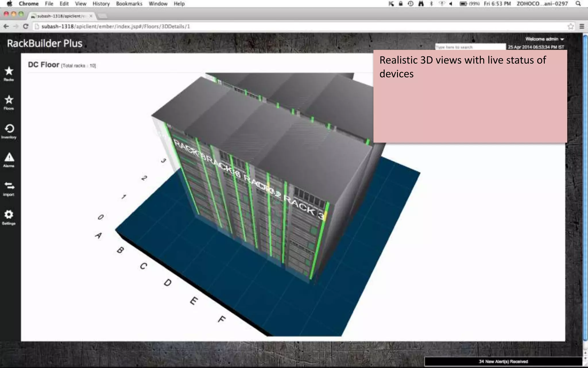588x368 pixels.
Task: Click the Bluetooth menu bar icon
Action: pyautogui.click(x=431, y=4)
